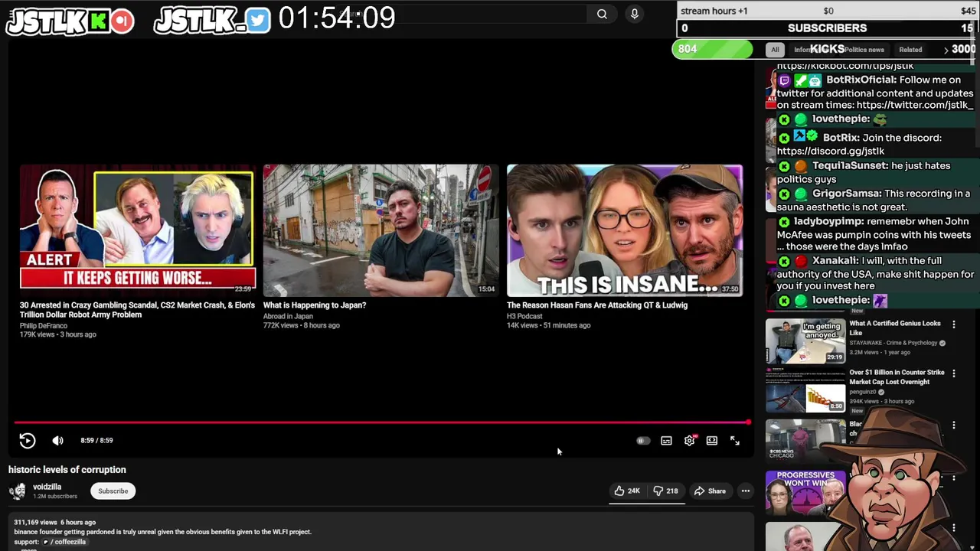Open the 'THIS IS INSANE' H3 Podcast thumbnail
This screenshot has height=551, width=980.
pyautogui.click(x=625, y=230)
